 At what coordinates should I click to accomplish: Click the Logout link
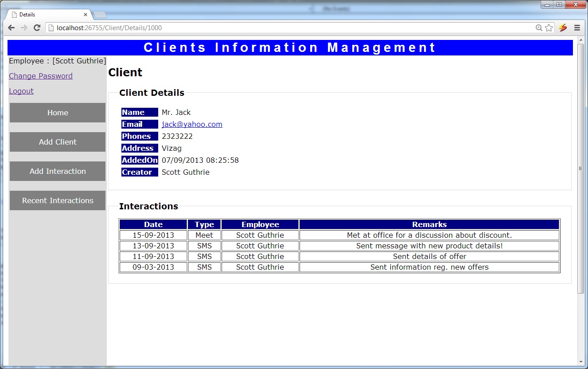click(x=21, y=91)
